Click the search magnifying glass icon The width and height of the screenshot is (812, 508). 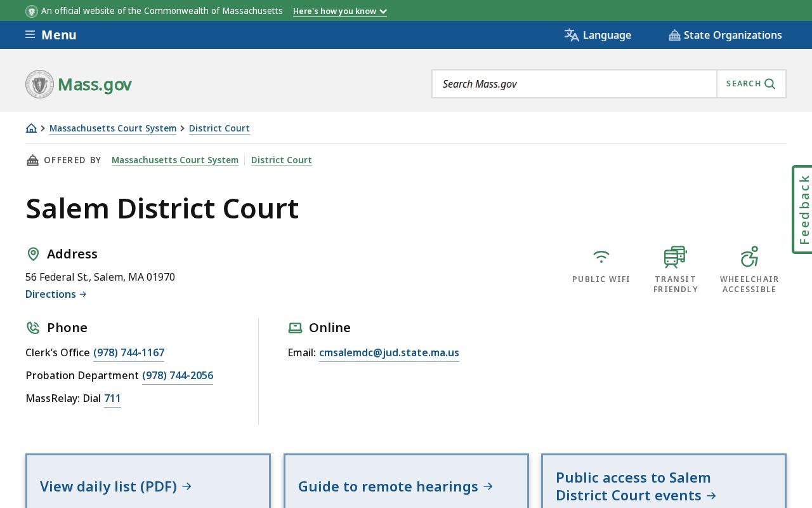pyautogui.click(x=770, y=84)
